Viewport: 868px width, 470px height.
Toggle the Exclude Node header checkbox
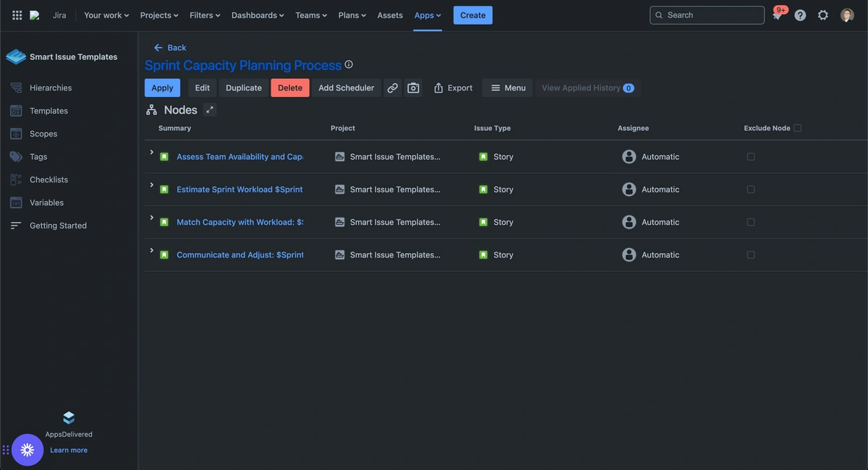(797, 128)
